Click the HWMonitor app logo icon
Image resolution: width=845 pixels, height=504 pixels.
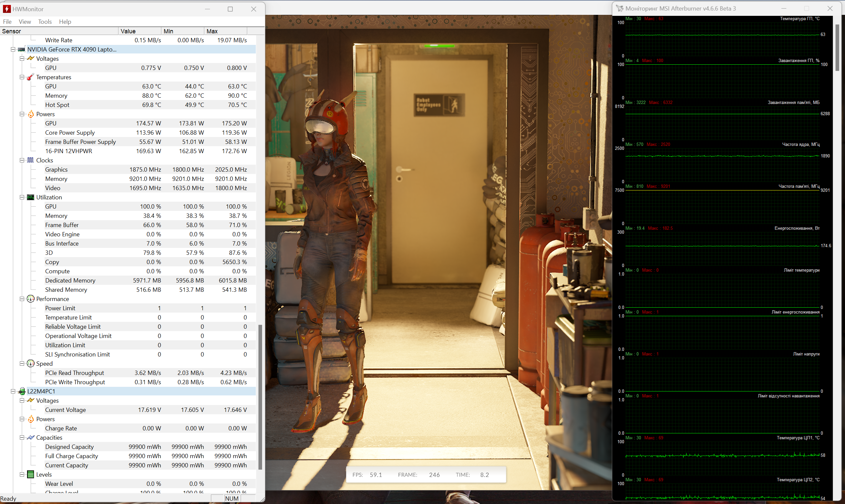(7, 9)
